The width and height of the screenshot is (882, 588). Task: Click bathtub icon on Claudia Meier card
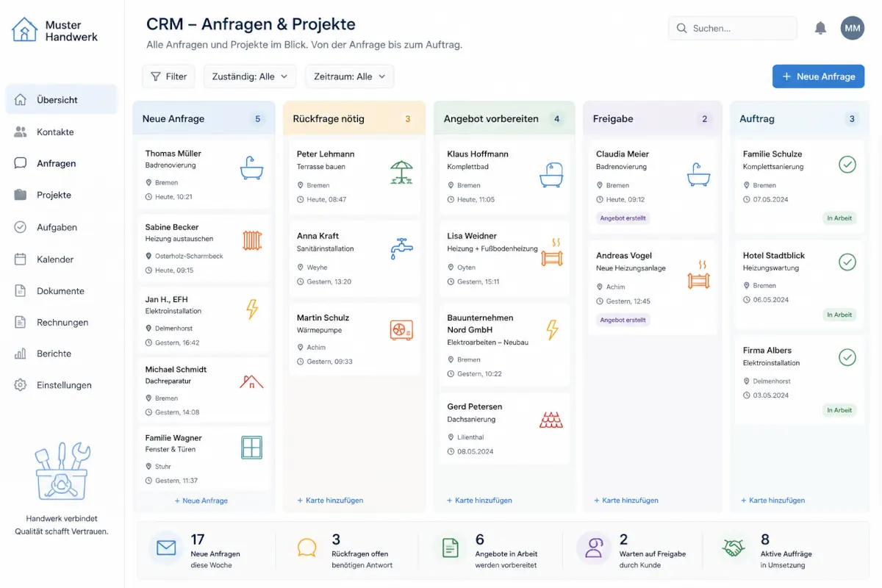[698, 175]
